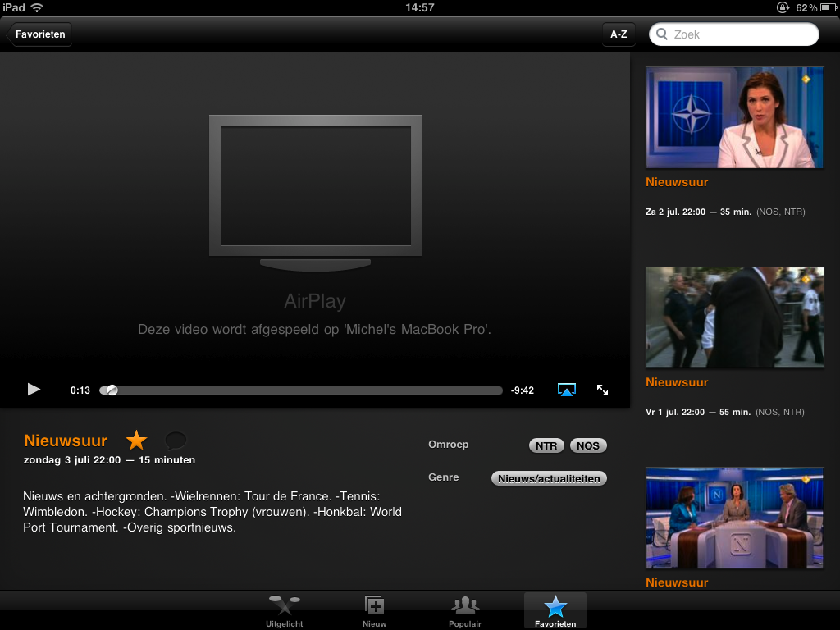Image resolution: width=840 pixels, height=630 pixels.
Task: Click the elapsed time 0:13 label
Action: 80,390
